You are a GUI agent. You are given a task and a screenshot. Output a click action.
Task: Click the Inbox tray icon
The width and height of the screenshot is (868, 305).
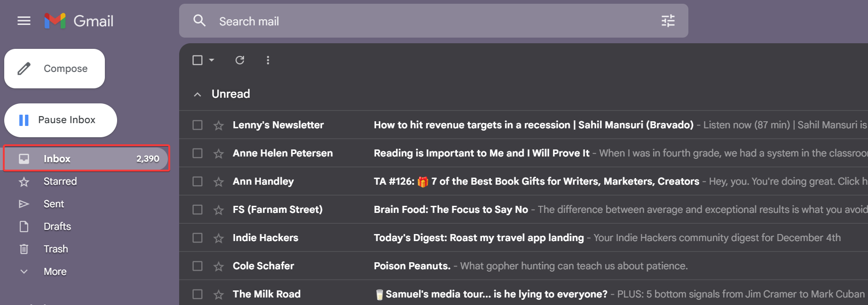(24, 159)
